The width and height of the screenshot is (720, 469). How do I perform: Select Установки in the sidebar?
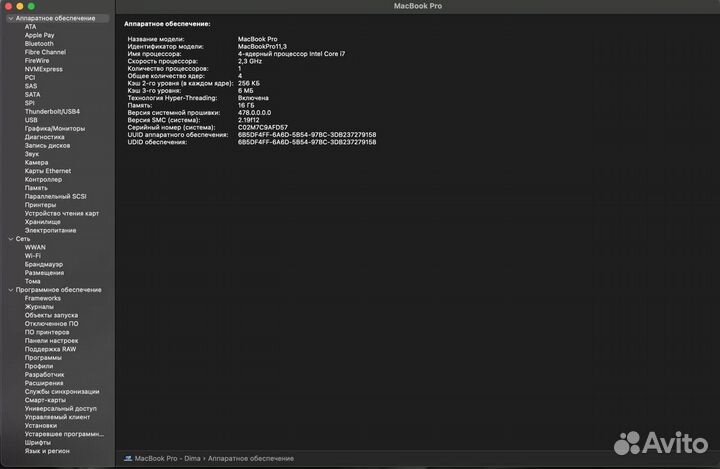click(41, 426)
